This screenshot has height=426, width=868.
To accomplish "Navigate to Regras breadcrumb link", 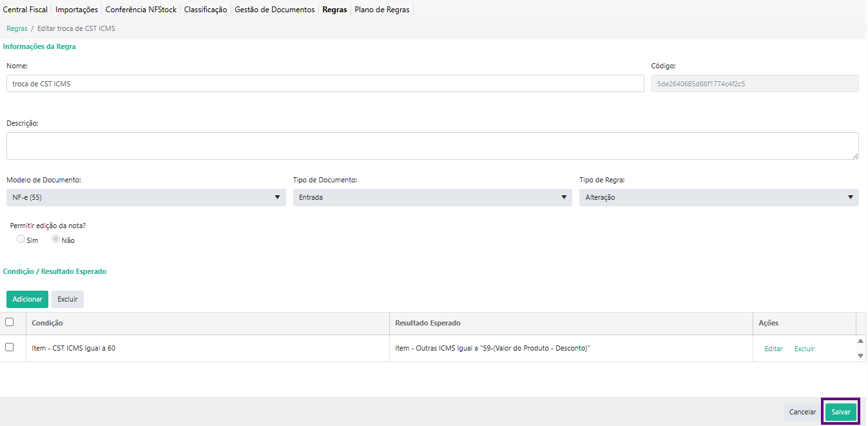I will [17, 28].
